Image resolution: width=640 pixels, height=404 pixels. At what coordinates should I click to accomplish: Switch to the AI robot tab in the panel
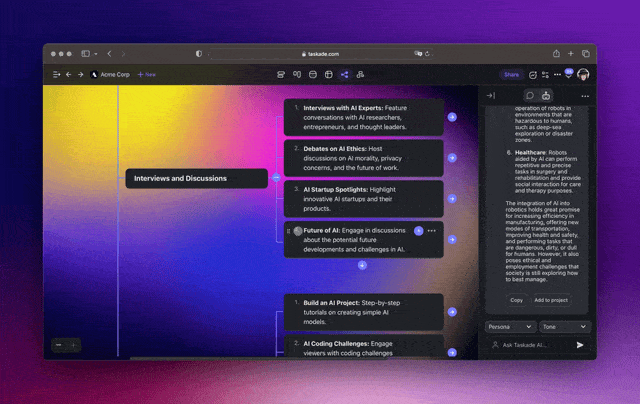tap(546, 95)
